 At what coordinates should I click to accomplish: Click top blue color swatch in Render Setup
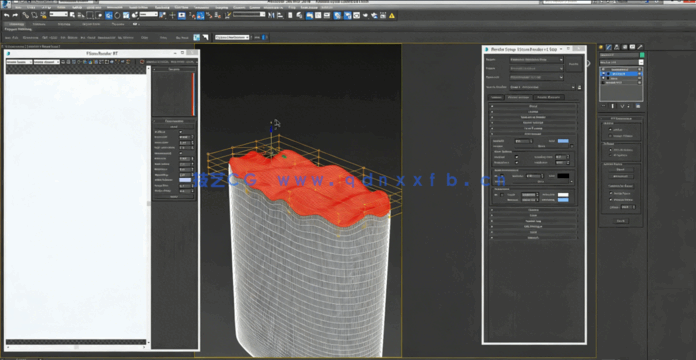click(x=563, y=141)
